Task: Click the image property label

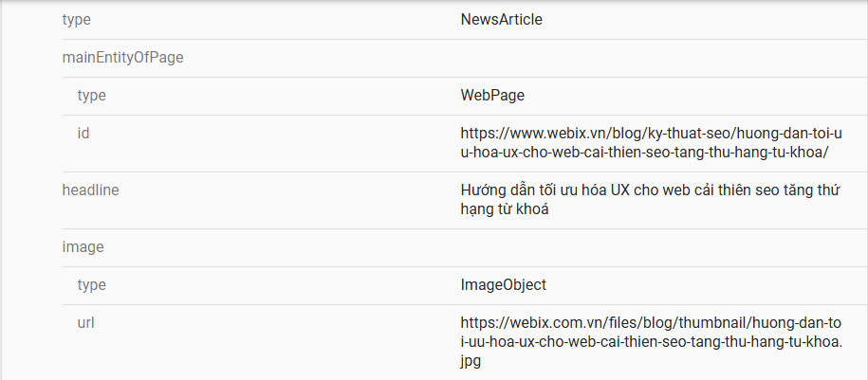Action: click(x=83, y=246)
